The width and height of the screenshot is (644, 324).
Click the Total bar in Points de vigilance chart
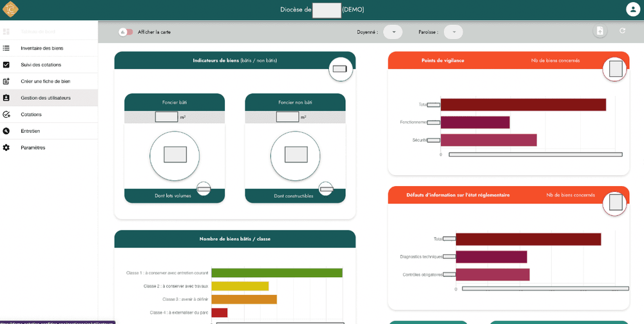523,105
